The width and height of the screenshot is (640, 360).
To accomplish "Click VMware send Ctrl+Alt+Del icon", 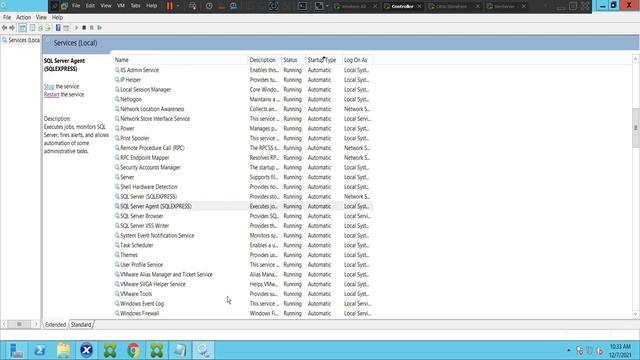I will click(x=193, y=6).
